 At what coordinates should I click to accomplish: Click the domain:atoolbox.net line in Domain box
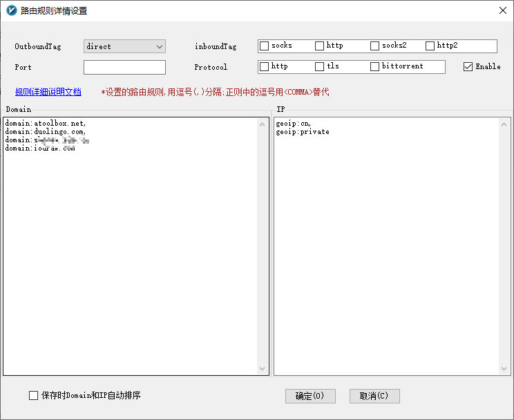[46, 123]
